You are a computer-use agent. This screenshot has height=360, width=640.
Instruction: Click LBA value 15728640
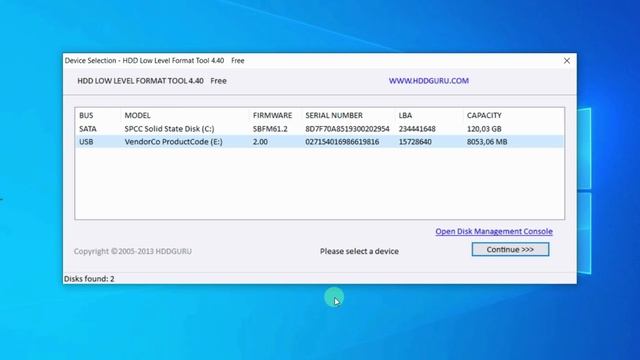[x=415, y=142]
